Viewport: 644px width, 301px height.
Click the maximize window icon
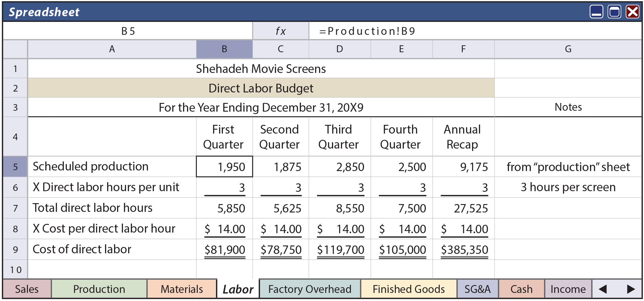[x=614, y=12]
